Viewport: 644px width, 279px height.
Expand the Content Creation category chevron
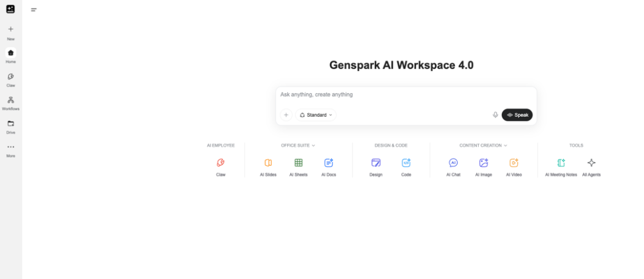[506, 146]
